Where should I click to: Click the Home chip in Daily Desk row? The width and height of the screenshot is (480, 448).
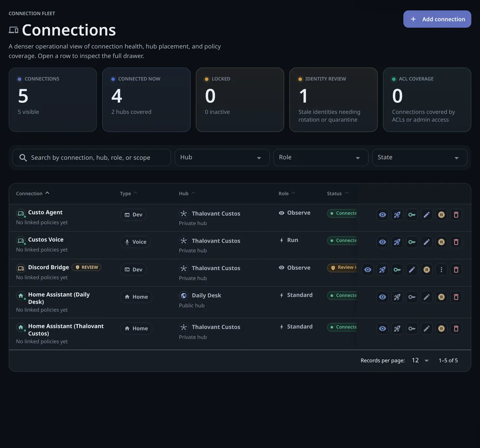136,297
